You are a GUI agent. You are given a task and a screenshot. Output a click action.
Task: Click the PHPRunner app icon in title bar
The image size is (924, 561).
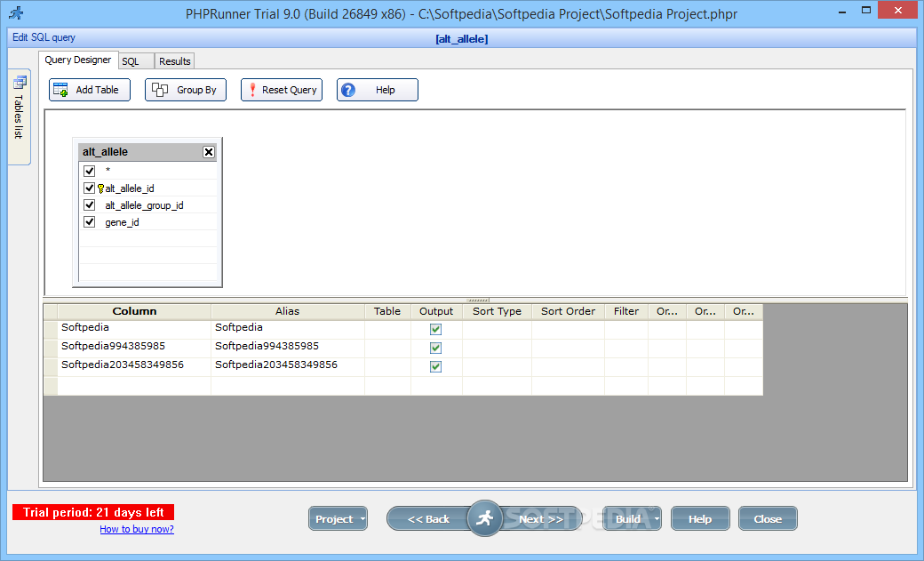17,13
